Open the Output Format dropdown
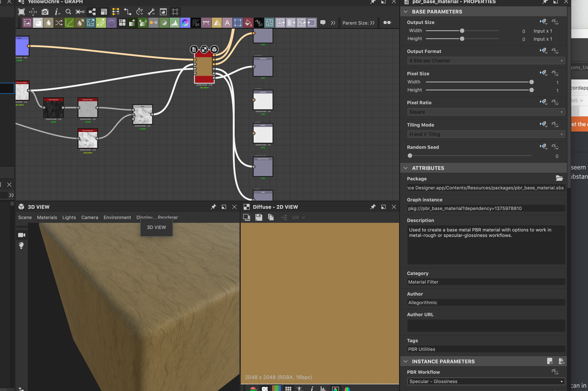Image resolution: width=588 pixels, height=391 pixels. 486,61
